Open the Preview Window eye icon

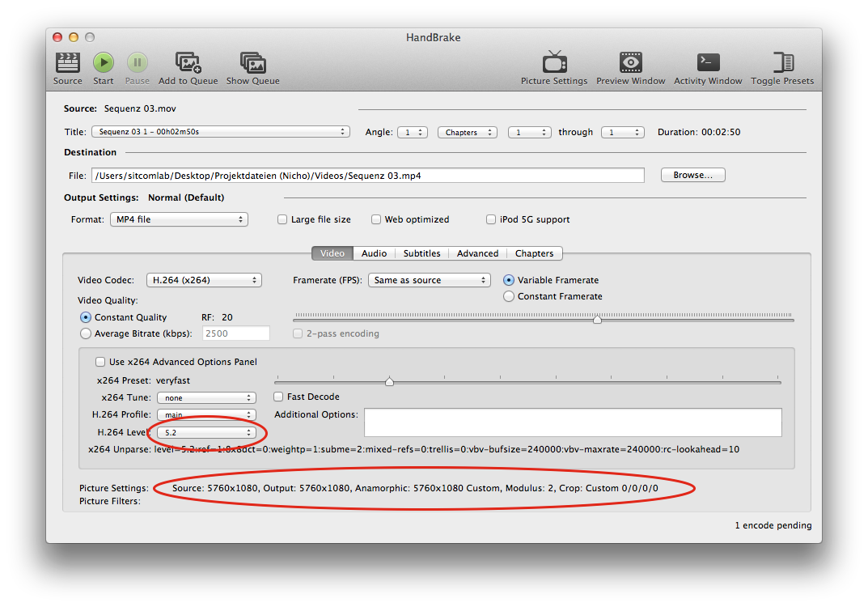tap(630, 62)
